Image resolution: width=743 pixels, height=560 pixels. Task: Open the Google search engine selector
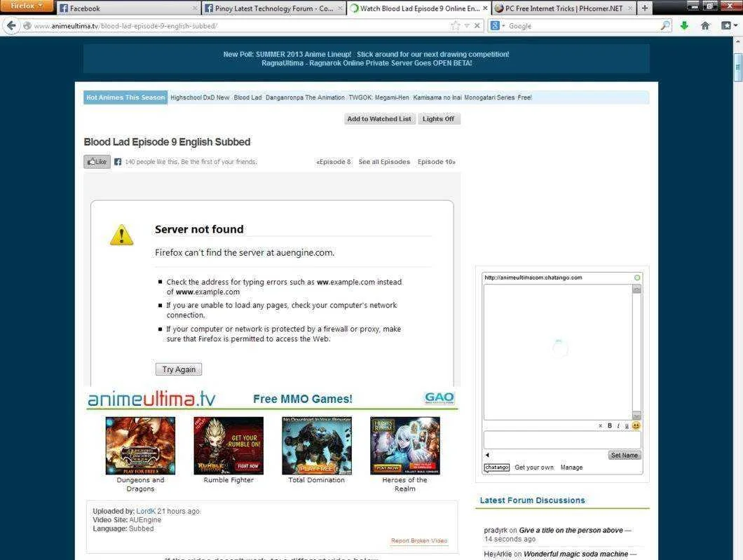497,26
